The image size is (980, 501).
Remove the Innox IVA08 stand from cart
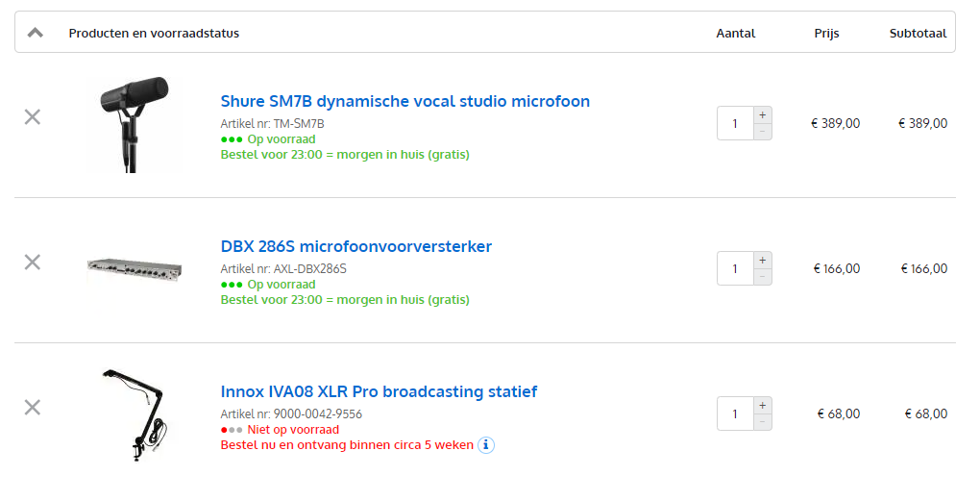pos(32,407)
